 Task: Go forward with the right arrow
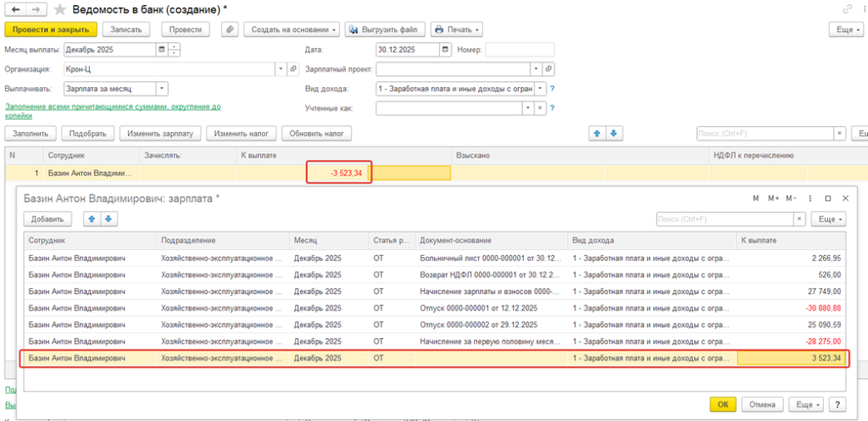(x=36, y=10)
